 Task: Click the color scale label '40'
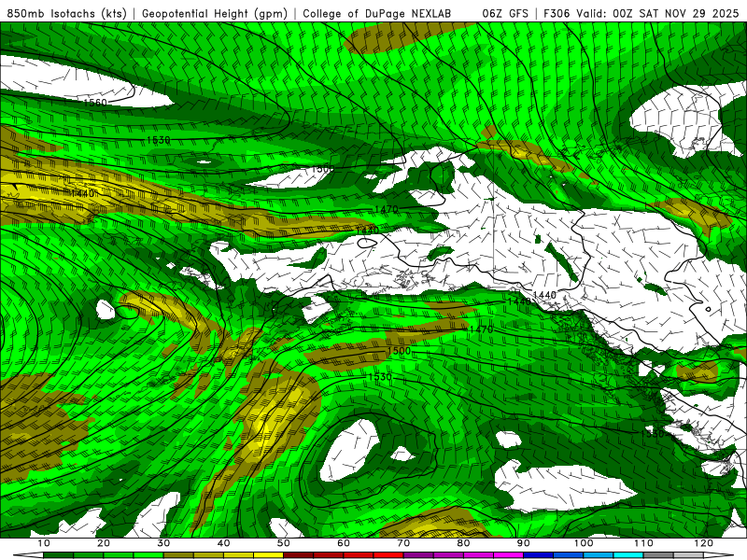[x=223, y=543]
